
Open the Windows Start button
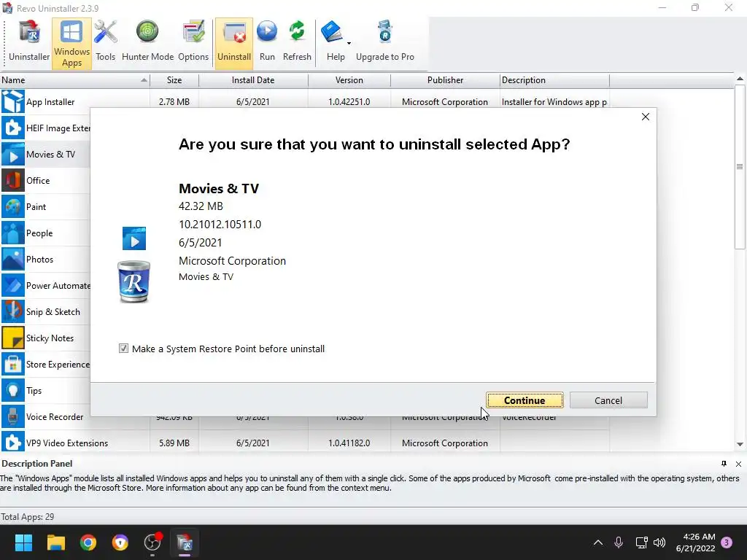[23, 542]
